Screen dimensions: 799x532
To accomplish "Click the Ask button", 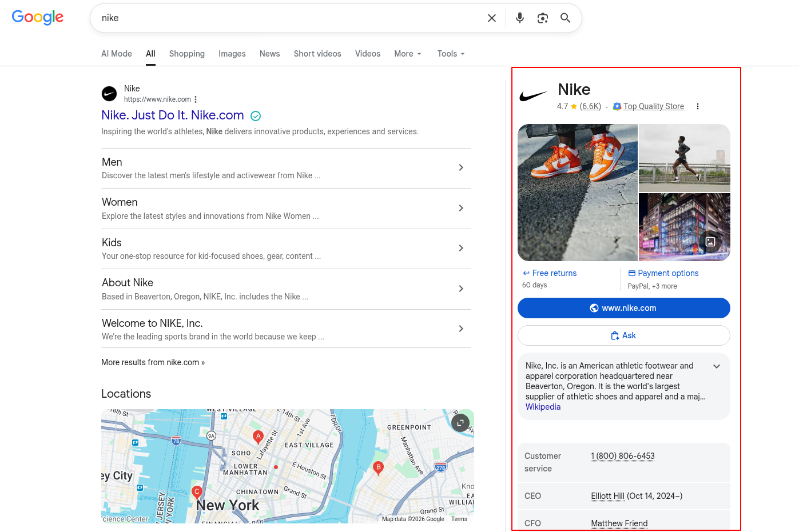I will [624, 335].
